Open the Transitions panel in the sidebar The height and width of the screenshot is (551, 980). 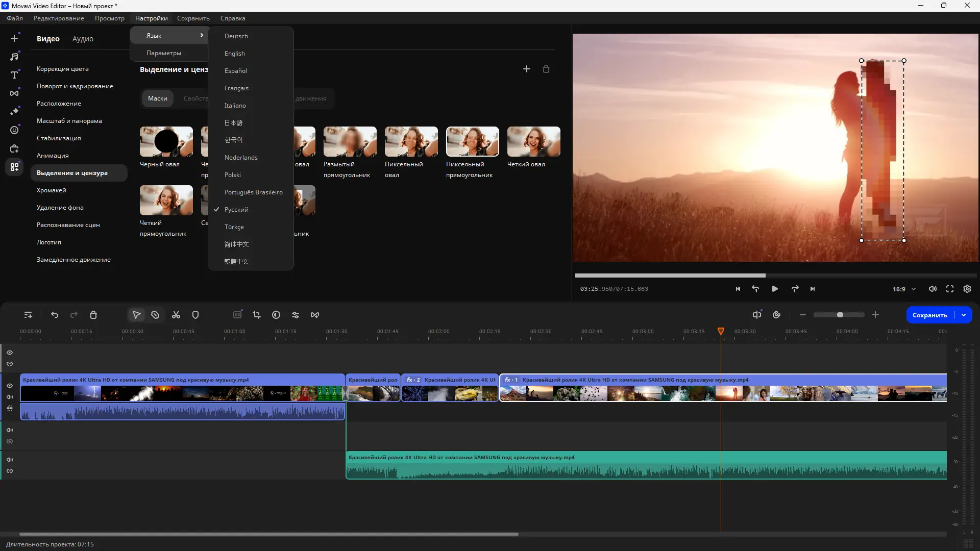[14, 93]
